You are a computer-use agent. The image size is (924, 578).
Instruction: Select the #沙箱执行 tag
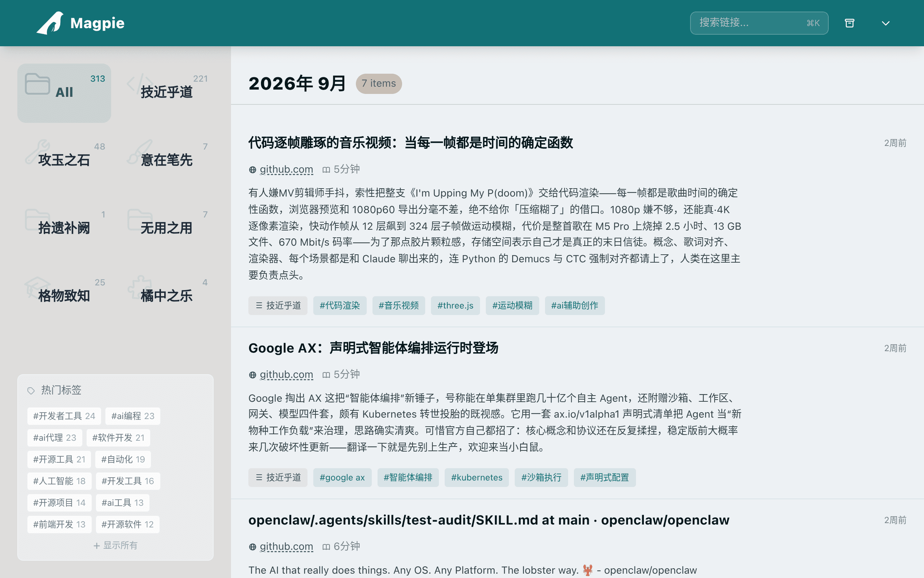coord(541,478)
